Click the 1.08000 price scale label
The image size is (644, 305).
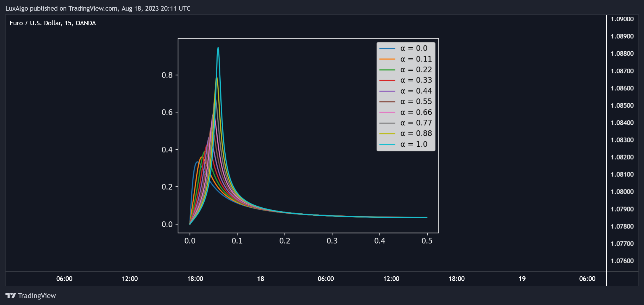click(622, 192)
